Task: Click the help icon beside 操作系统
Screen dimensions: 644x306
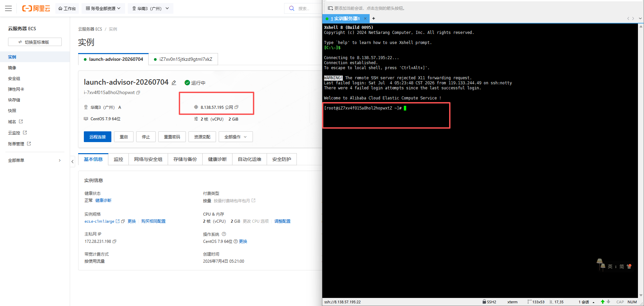Action: 224,234
